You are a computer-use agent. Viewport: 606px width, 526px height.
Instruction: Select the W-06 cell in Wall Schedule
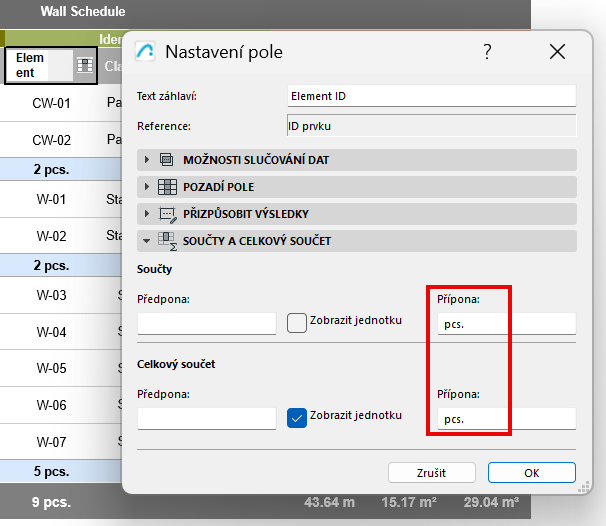point(51,405)
